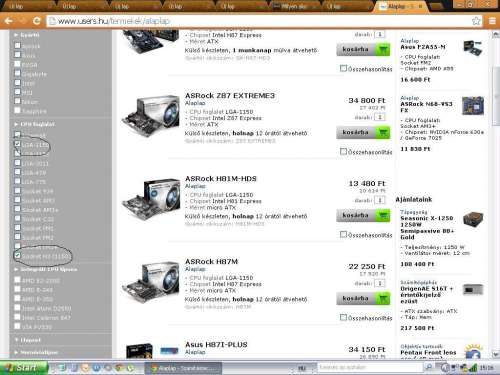Click the taskbar search magnifier icon
The width and height of the screenshot is (500, 375).
pyautogui.click(x=429, y=367)
